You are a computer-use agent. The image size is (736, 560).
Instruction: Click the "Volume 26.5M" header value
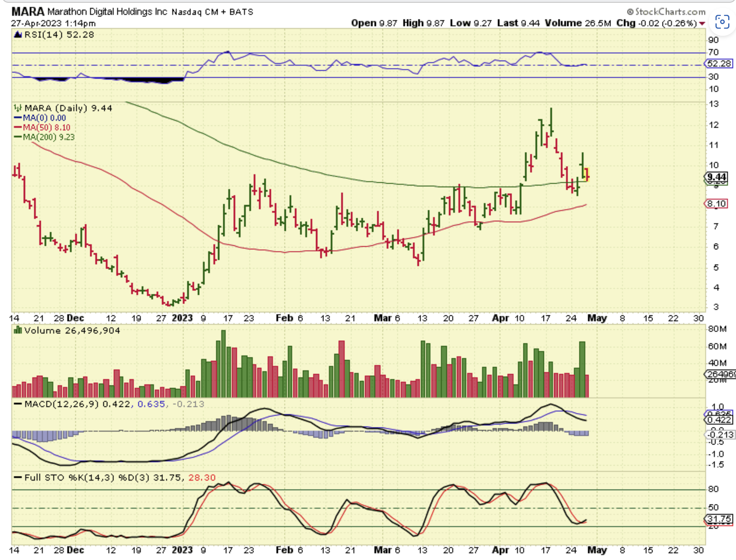[x=578, y=23]
